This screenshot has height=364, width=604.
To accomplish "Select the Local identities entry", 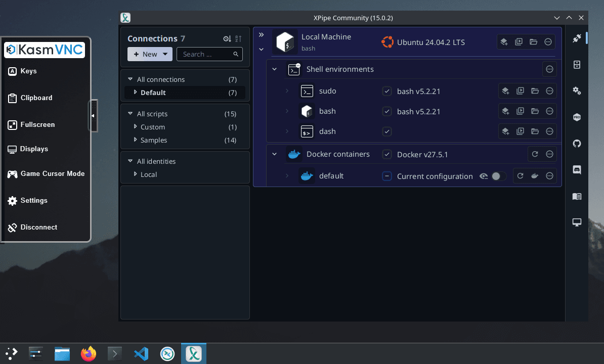I will tap(149, 174).
